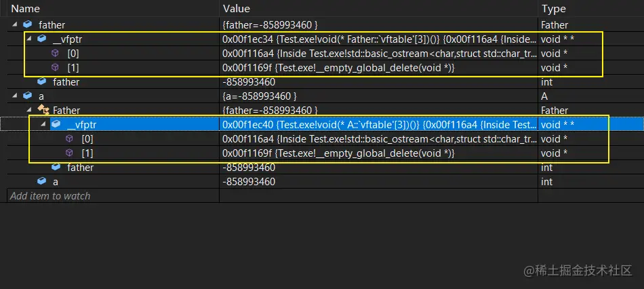Click the field icon of father int in father object
This screenshot has height=289, width=644.
coord(41,81)
